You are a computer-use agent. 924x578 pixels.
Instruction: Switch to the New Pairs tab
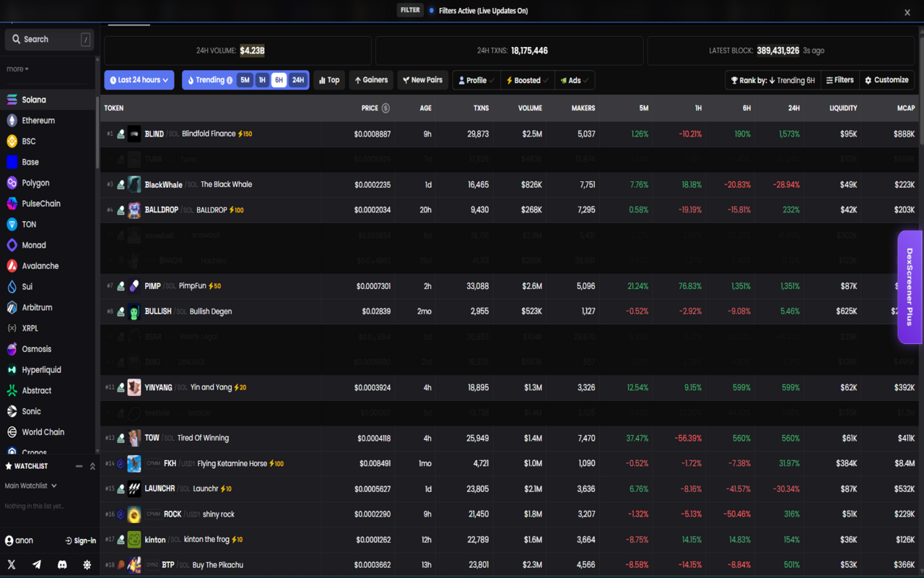click(422, 80)
